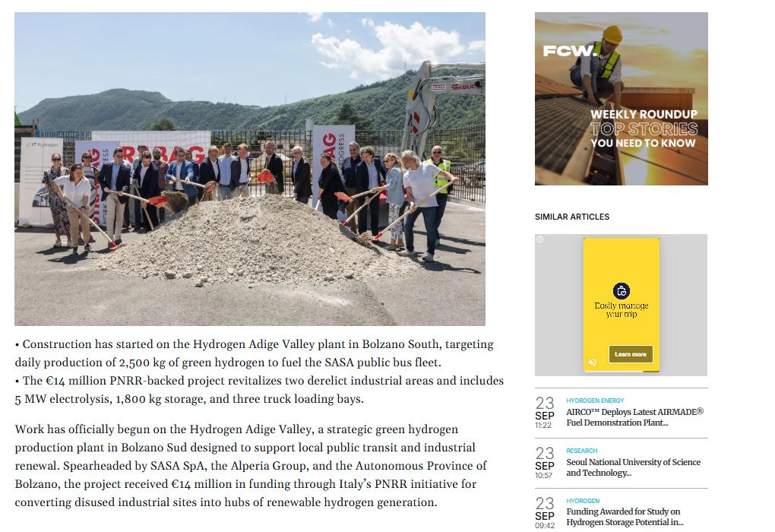The image size is (775, 532).
Task: Select the Hydrogen Energy category tag
Action: pos(595,401)
